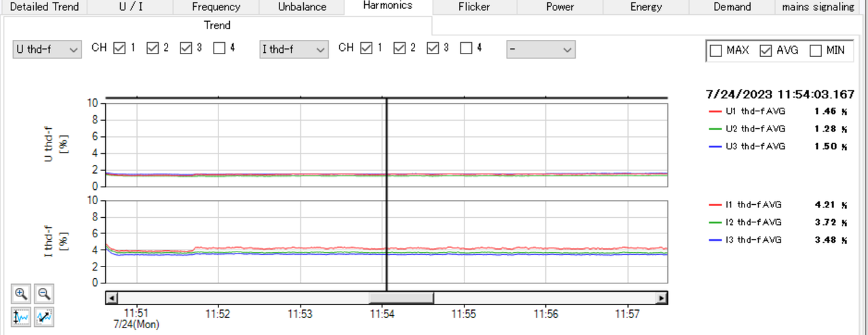Click the scrollbar left arrow
Viewport: 868px width, 335px height.
[x=112, y=298]
